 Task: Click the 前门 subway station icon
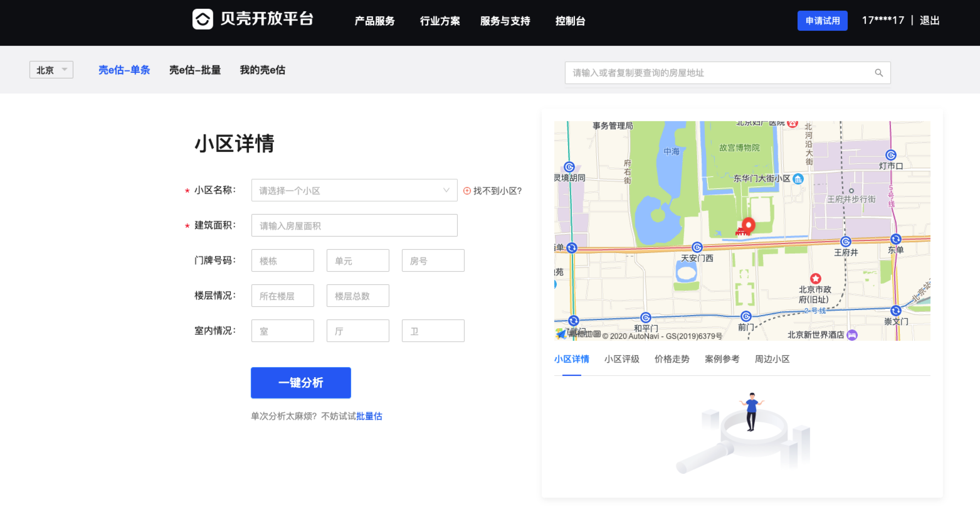pyautogui.click(x=746, y=316)
